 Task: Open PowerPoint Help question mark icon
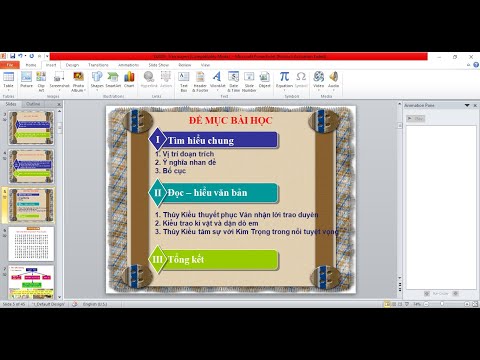(x=476, y=65)
